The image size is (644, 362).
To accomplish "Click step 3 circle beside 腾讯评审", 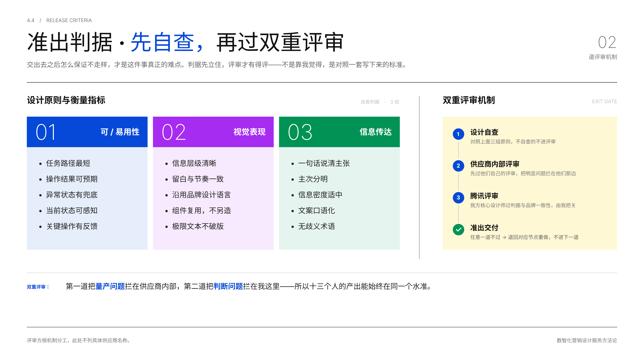I will [458, 198].
